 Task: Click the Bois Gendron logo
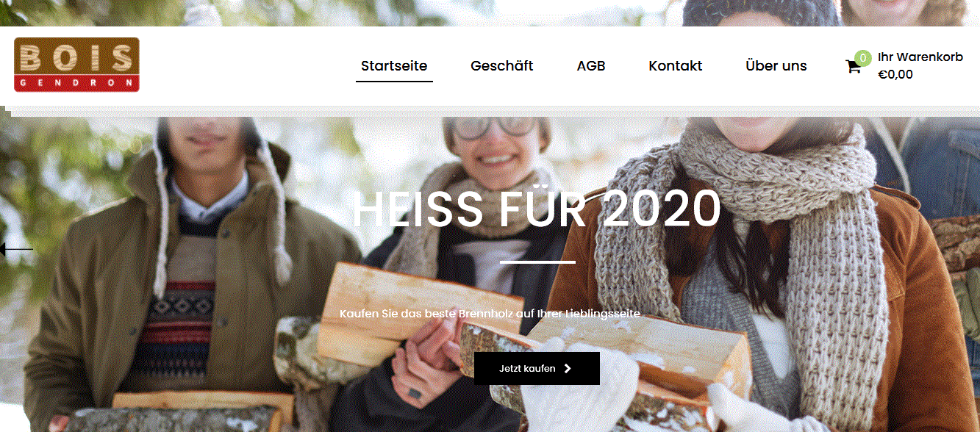point(76,65)
